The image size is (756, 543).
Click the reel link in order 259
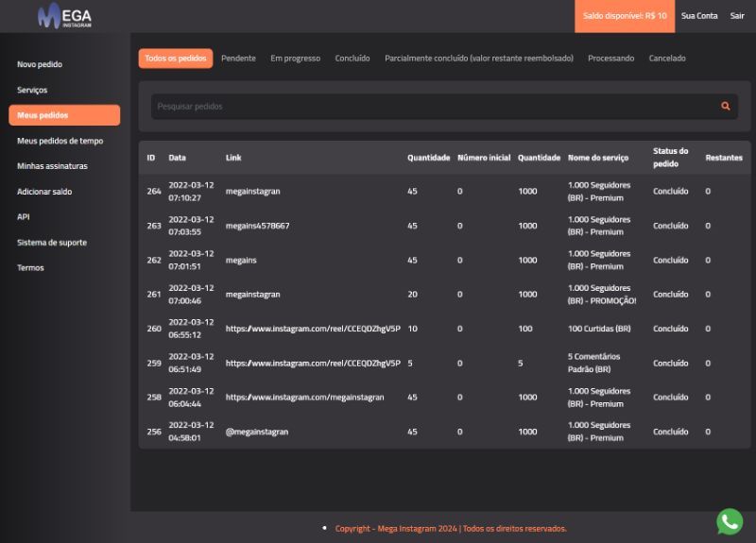click(x=313, y=364)
